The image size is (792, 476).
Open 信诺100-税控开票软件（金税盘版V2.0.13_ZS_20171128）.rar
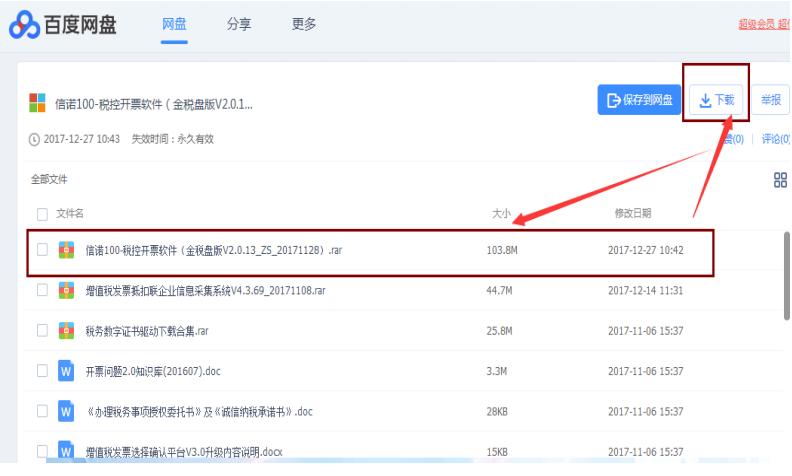[x=214, y=250]
